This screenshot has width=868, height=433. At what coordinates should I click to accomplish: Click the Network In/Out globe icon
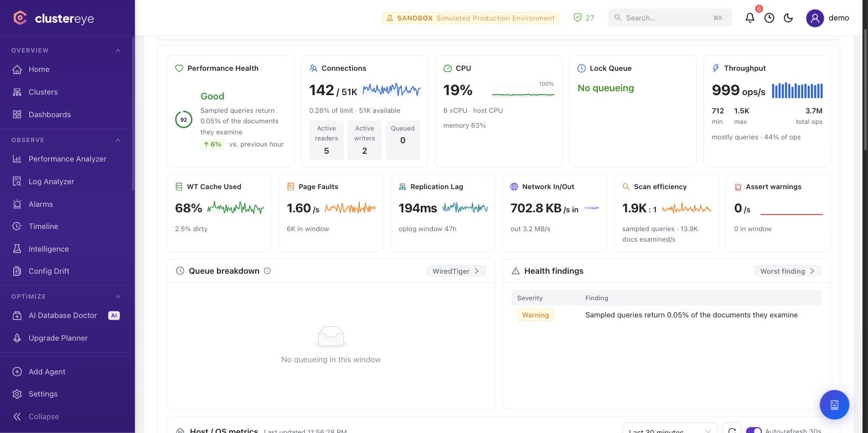(514, 187)
